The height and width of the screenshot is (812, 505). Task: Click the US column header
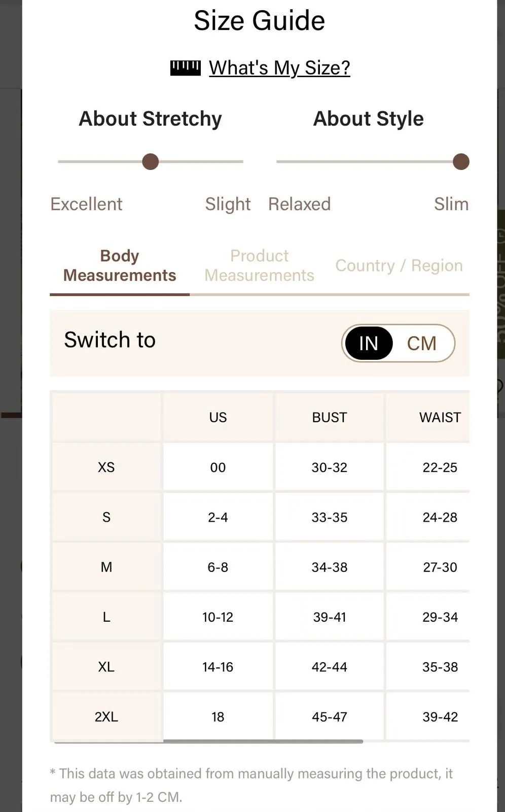tap(218, 417)
